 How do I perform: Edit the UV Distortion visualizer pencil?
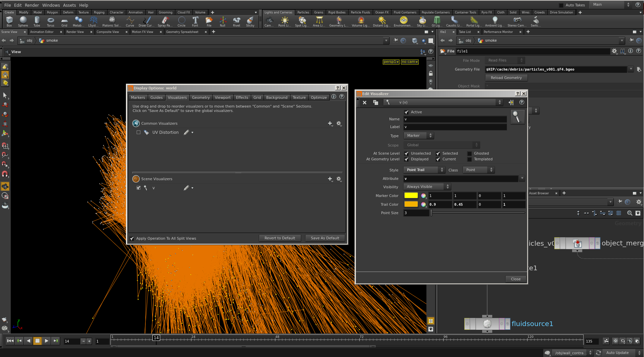point(186,132)
